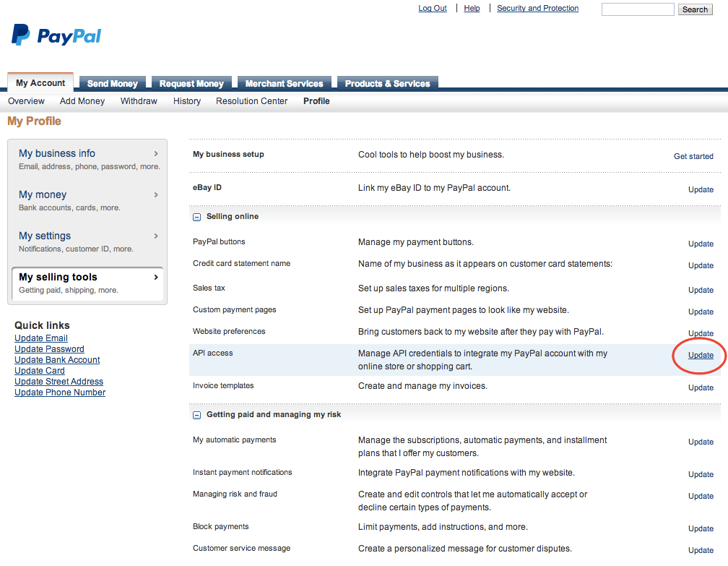Viewport: 728px width, 566px height.
Task: Click Instant payment notifications label
Action: [x=243, y=473]
